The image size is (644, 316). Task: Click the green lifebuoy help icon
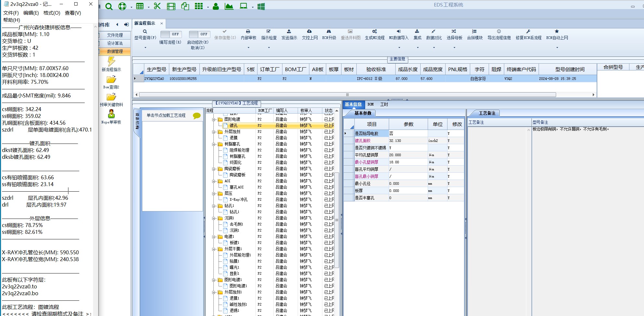pos(122,6)
